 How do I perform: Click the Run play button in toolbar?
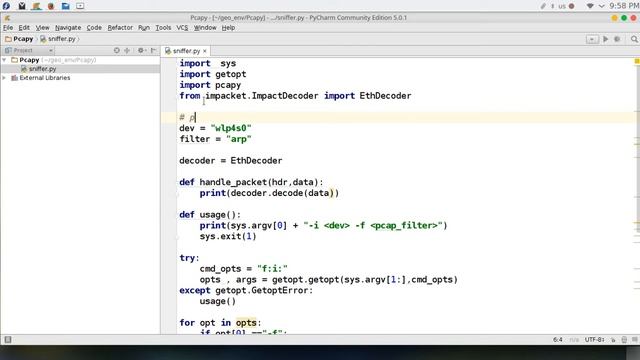[606, 39]
